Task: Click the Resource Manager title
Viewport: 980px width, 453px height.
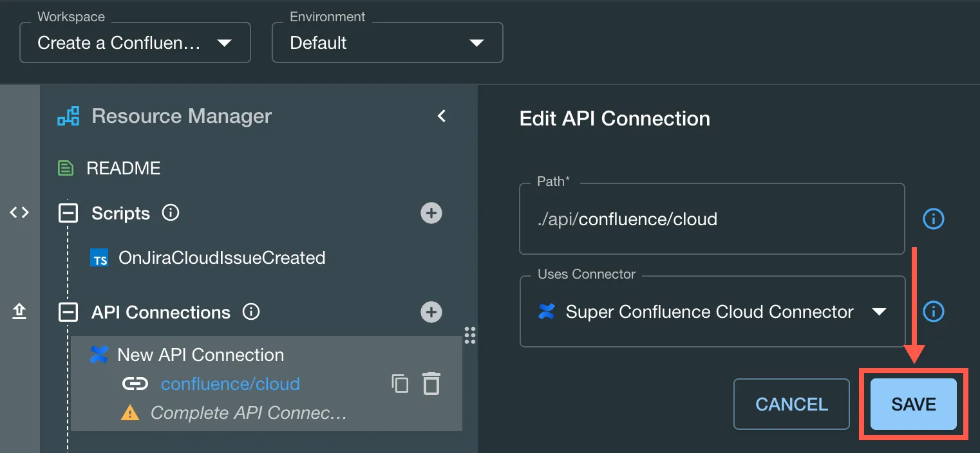Action: point(182,116)
